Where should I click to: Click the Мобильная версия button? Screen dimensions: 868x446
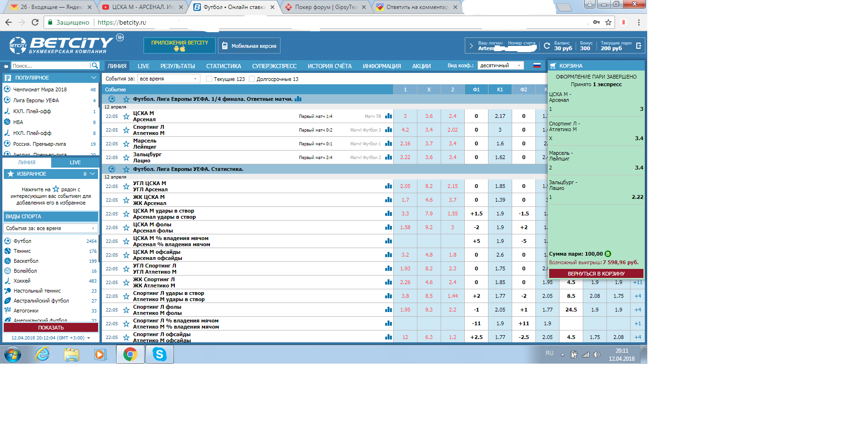pyautogui.click(x=249, y=45)
